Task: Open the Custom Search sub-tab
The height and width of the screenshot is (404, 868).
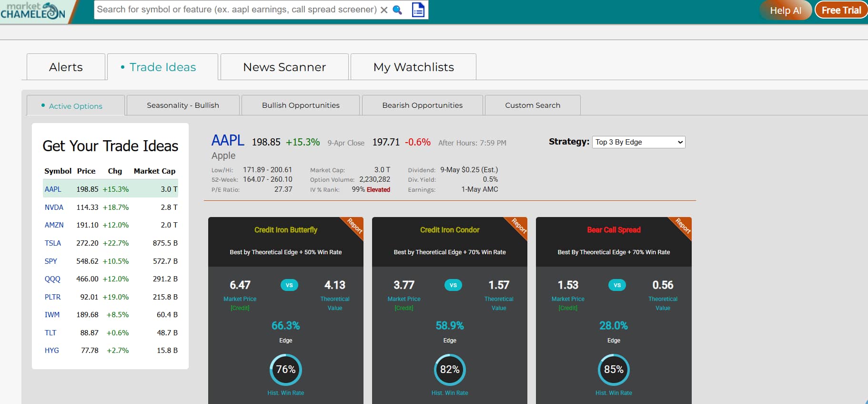Action: tap(533, 105)
